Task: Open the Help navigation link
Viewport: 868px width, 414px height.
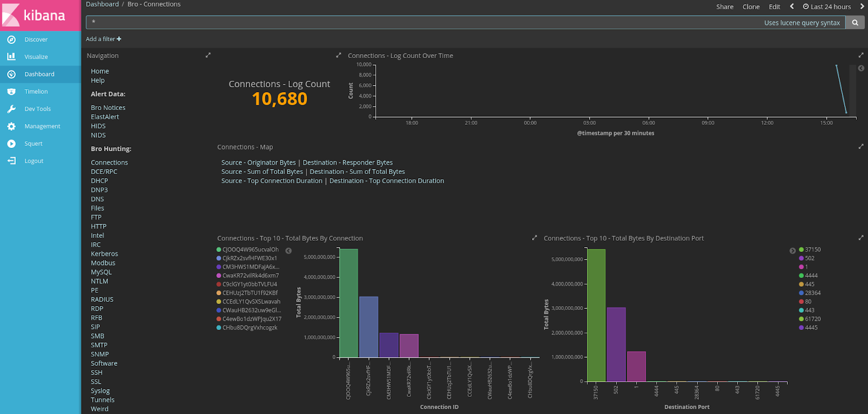Action: tap(98, 80)
